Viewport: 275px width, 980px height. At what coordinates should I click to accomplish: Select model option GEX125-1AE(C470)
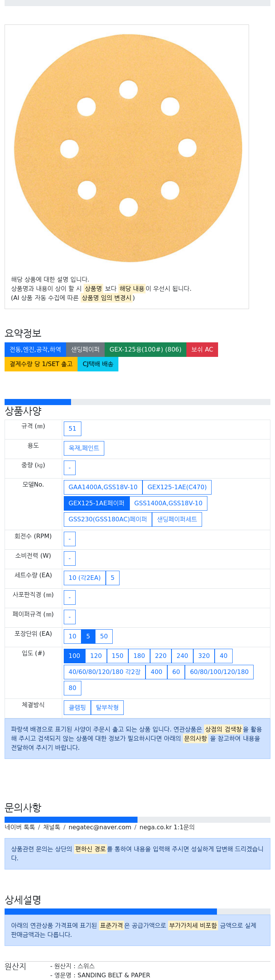[x=177, y=487]
